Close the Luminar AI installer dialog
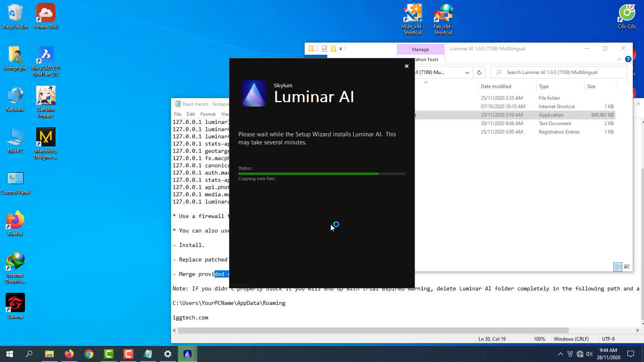 click(407, 66)
